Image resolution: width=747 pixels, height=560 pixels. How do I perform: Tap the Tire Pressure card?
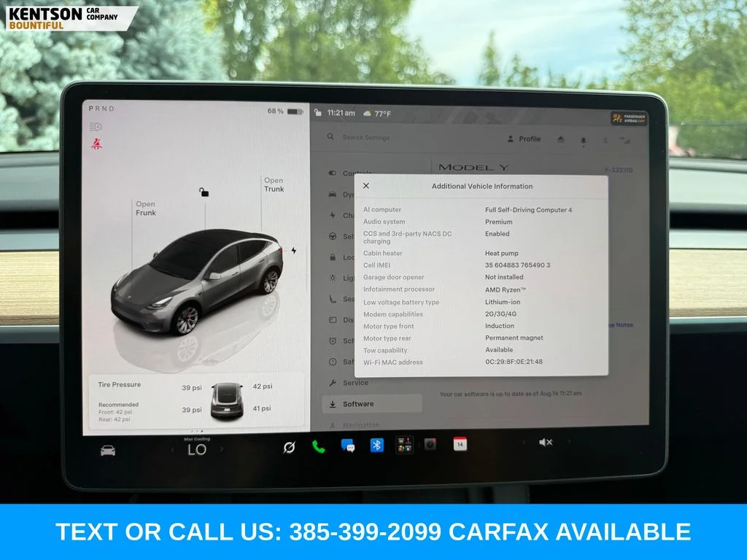196,401
